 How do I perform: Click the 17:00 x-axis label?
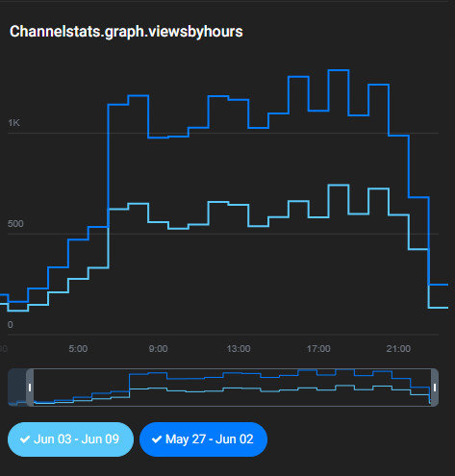pyautogui.click(x=318, y=349)
